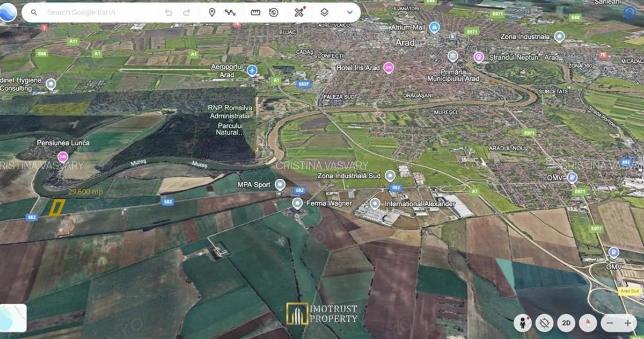
Task: Select the draw path or polygon tool
Action: click(230, 12)
